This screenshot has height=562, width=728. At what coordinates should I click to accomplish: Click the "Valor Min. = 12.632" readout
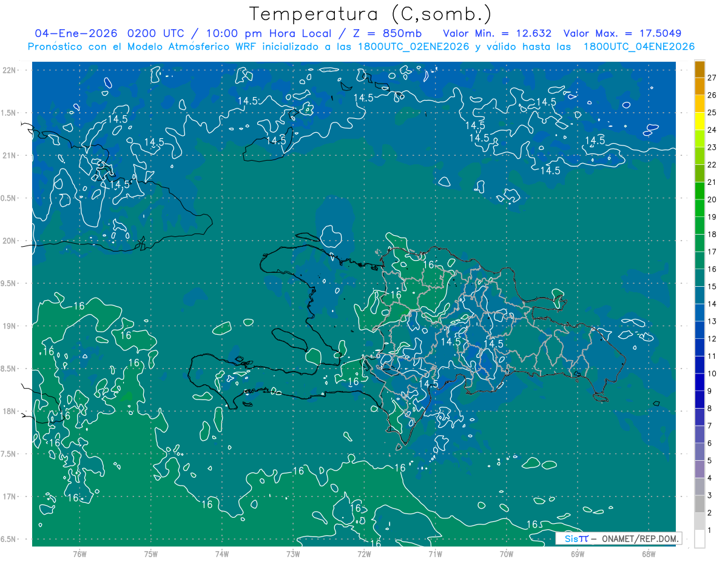[497, 33]
